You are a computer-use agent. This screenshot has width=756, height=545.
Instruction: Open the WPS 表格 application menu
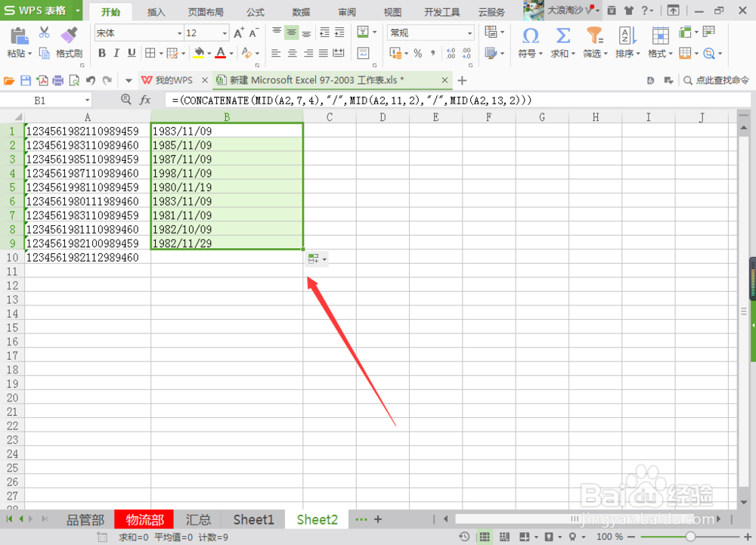coord(41,10)
